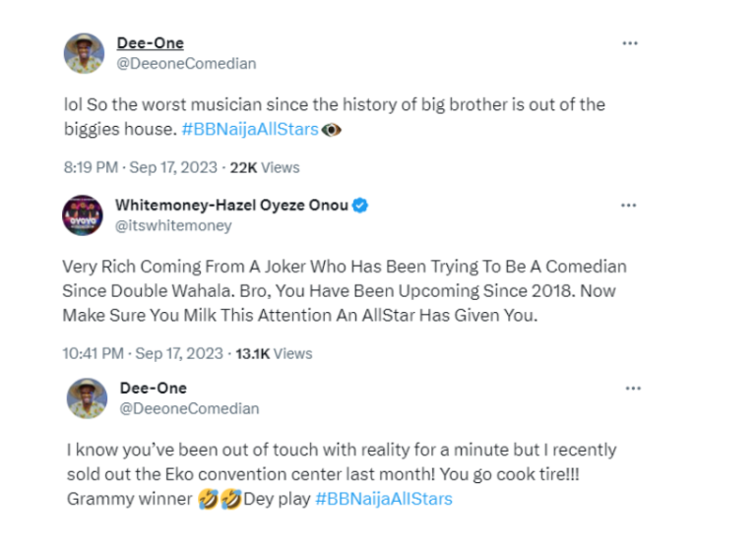View the 22K Views analytics
This screenshot has height=547, width=756.
pos(265,167)
